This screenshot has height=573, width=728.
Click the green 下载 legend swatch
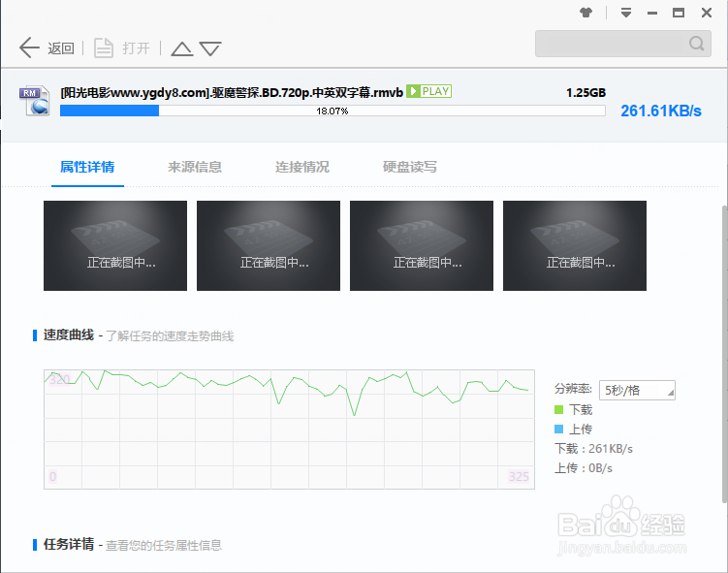559,409
